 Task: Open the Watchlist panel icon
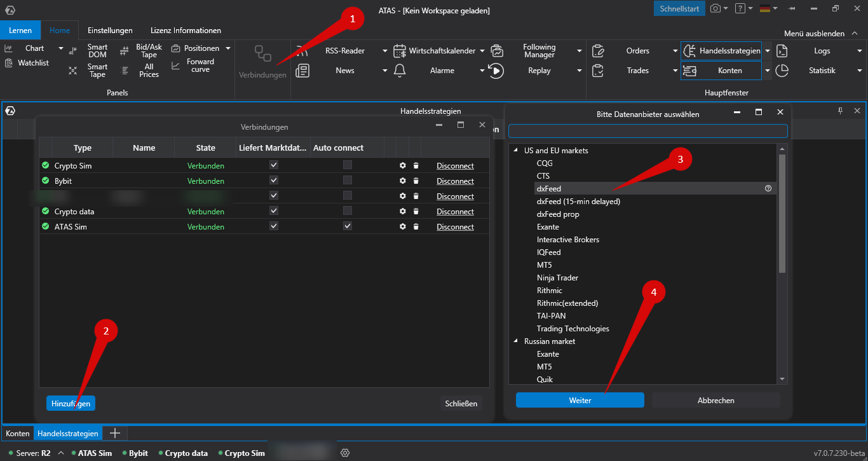tap(8, 63)
